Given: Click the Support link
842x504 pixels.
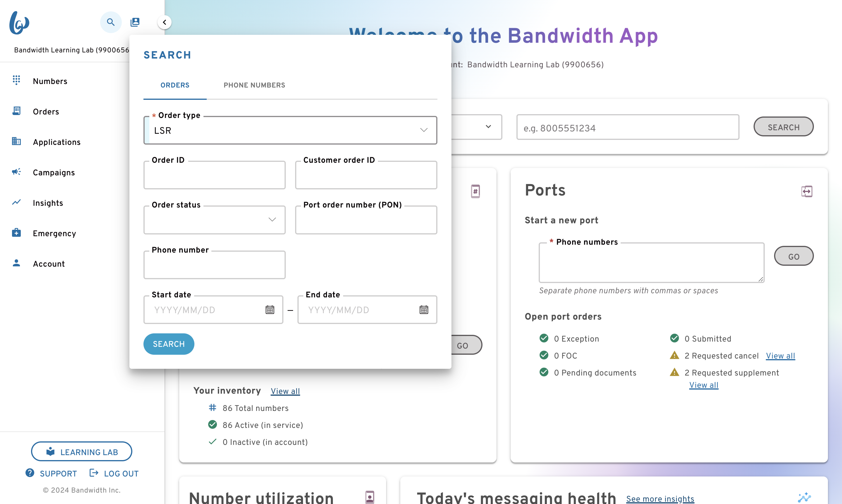Looking at the screenshot, I should point(58,474).
